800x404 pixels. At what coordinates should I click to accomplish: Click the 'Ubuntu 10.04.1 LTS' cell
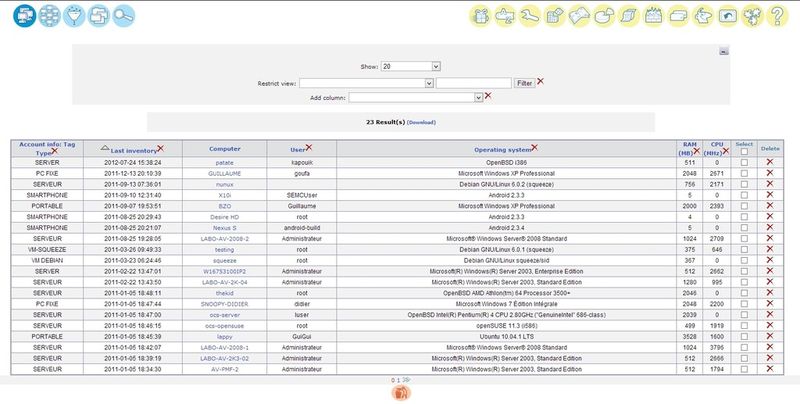506,337
